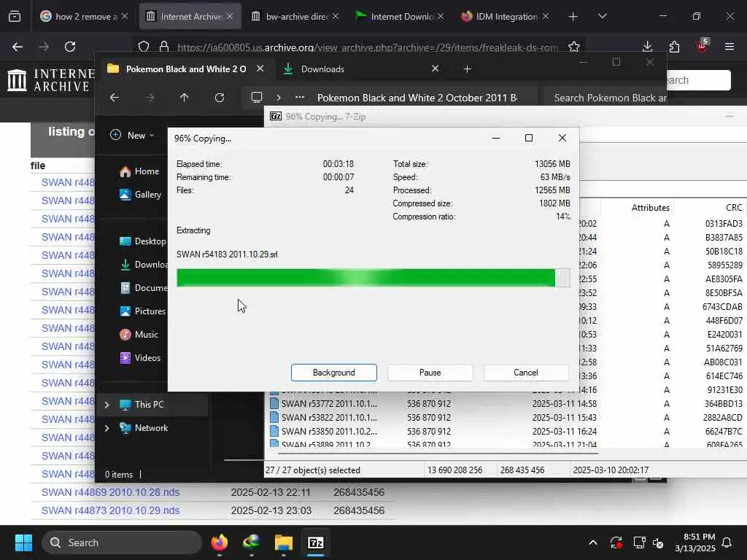Switch to the bw-archive directory tab
This screenshot has height=560, width=747.
295,17
